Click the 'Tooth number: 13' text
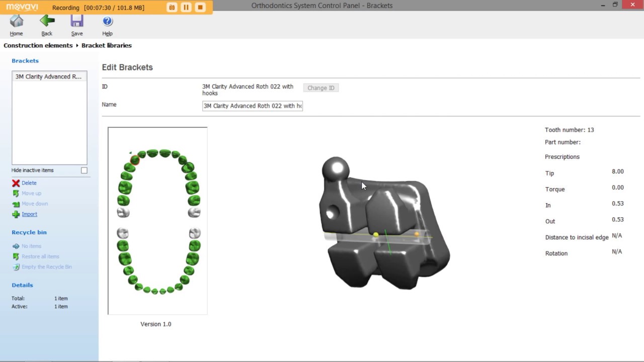This screenshot has height=362, width=644. click(570, 130)
